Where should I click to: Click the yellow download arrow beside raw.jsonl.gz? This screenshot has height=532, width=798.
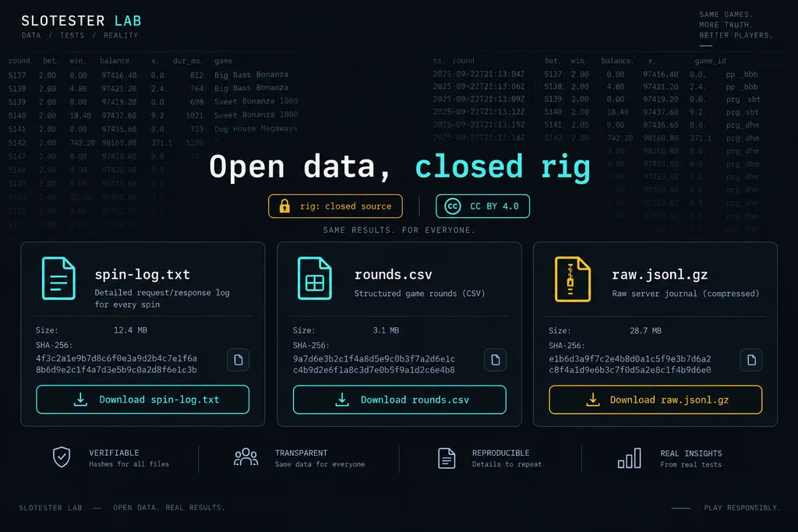click(592, 400)
